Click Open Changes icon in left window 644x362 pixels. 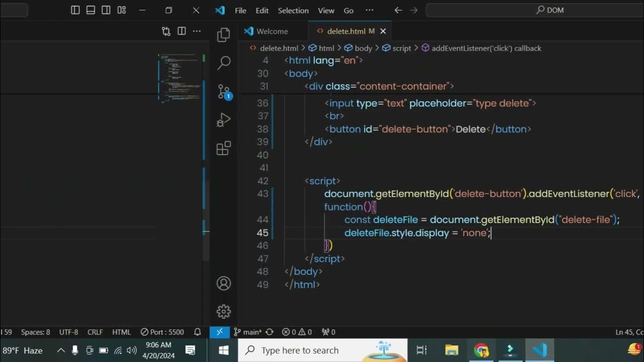[x=166, y=31]
